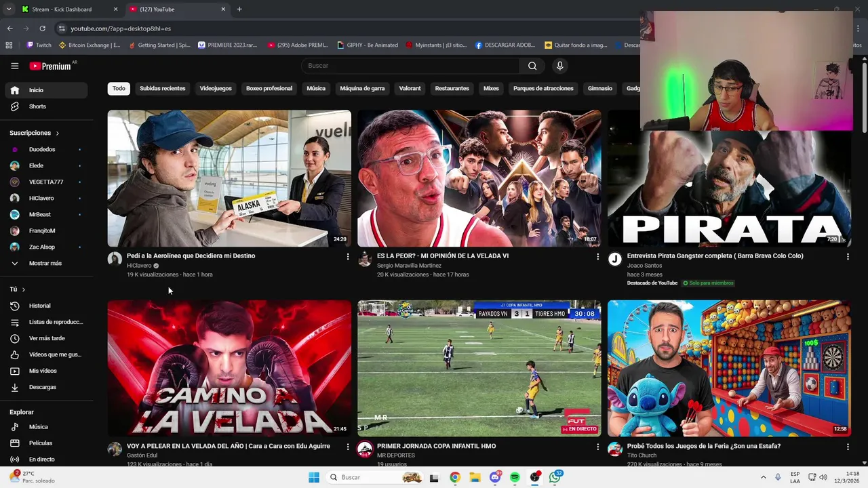
Task: Open options menu for Juegos de la Feria video
Action: pos(848,447)
